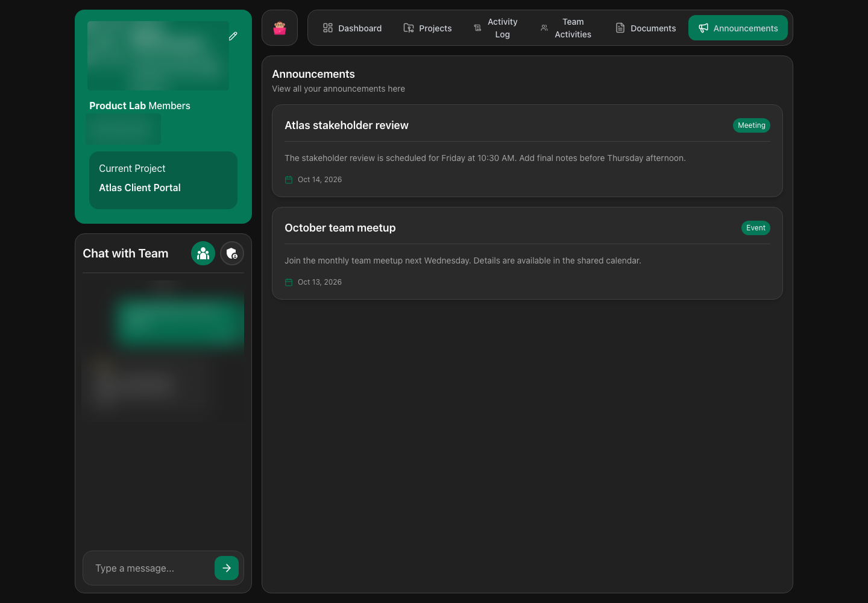Click the monthly team meetup description text
868x603 pixels.
463,260
